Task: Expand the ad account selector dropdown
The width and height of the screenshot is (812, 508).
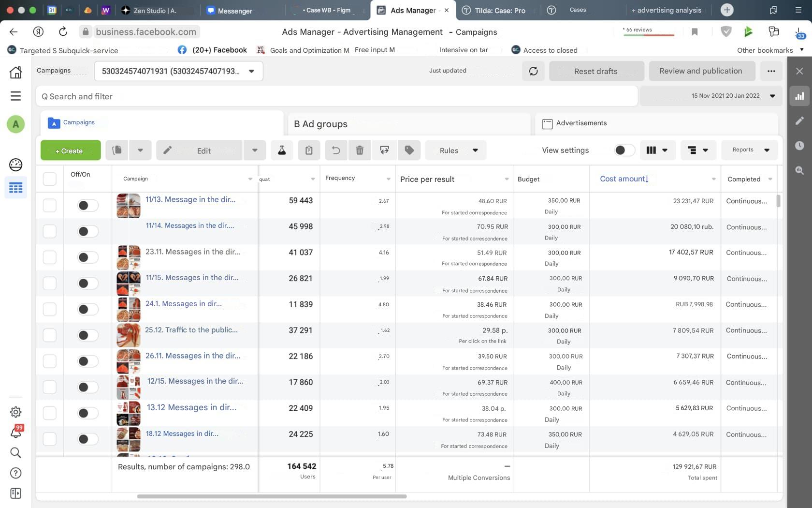Action: (x=251, y=71)
